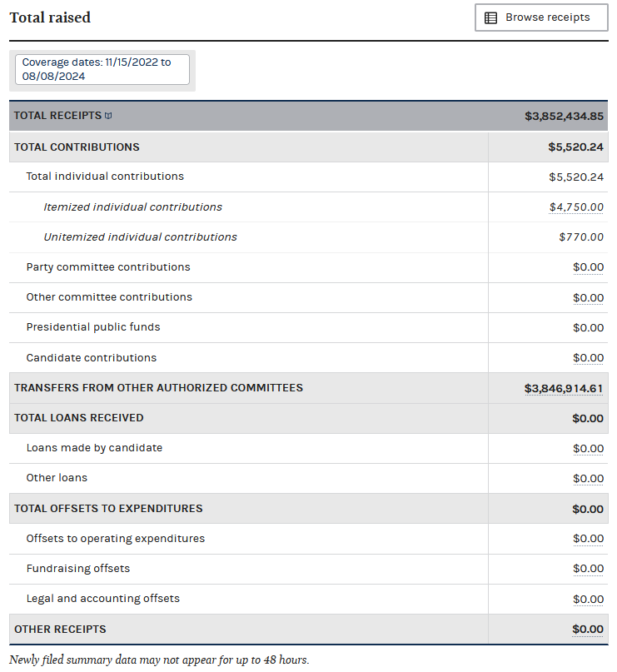The width and height of the screenshot is (617, 672).
Task: Click the Other committee contributions label
Action: tap(109, 297)
